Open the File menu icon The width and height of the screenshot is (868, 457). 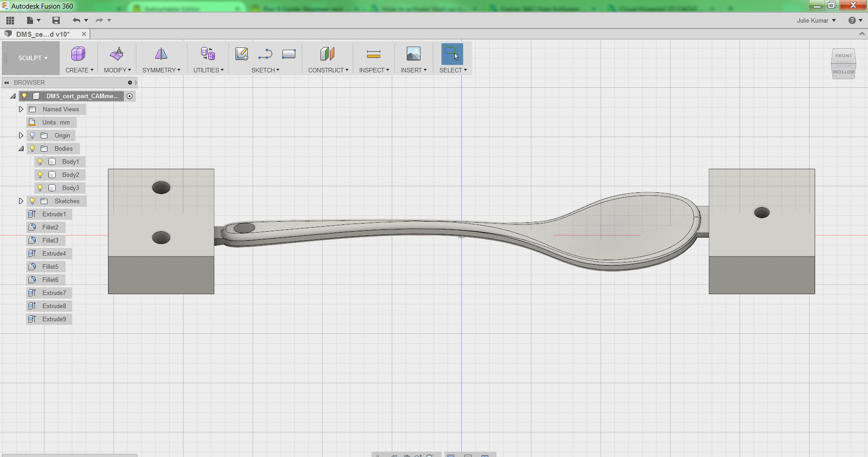tap(30, 20)
